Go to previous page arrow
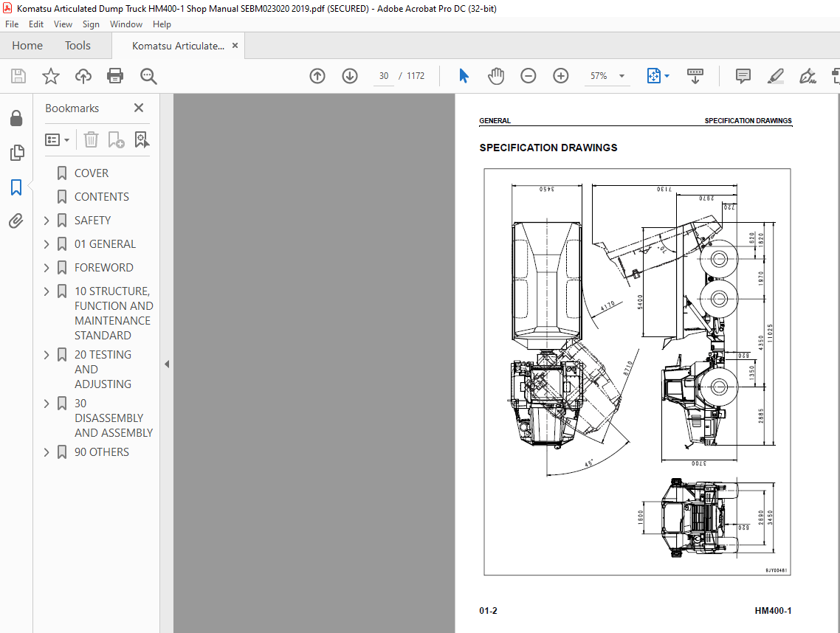Viewport: 840px width, 633px height. tap(317, 76)
